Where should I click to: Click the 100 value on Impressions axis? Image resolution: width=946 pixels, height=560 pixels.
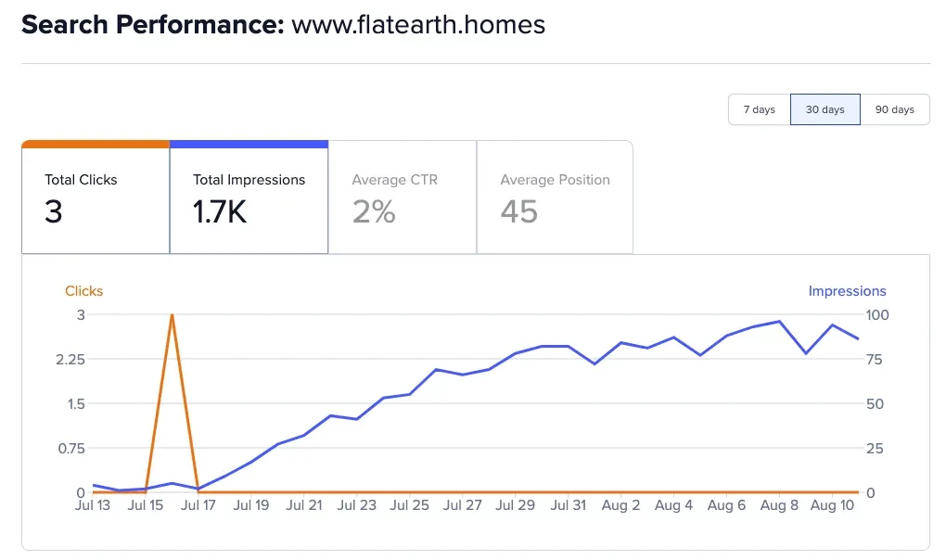click(x=876, y=315)
